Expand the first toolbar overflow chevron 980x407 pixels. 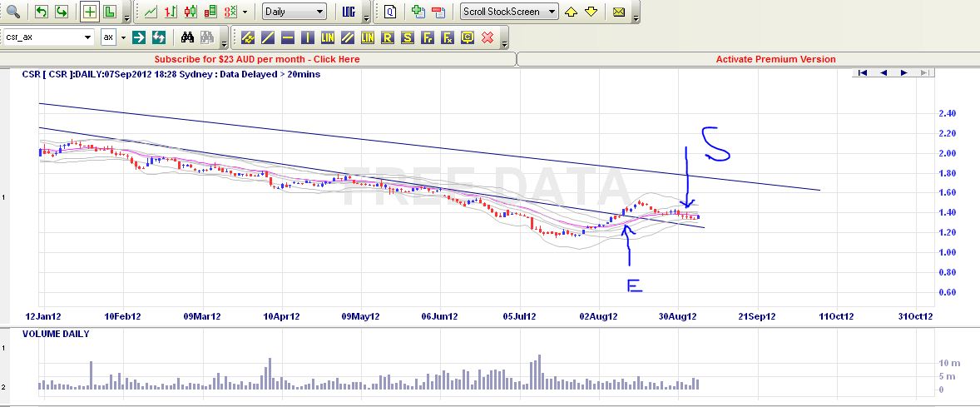pos(127,17)
